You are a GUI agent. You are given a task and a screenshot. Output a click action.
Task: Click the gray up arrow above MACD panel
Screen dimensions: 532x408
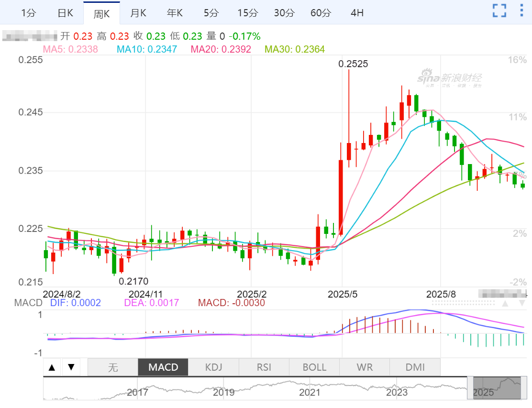[505, 303]
